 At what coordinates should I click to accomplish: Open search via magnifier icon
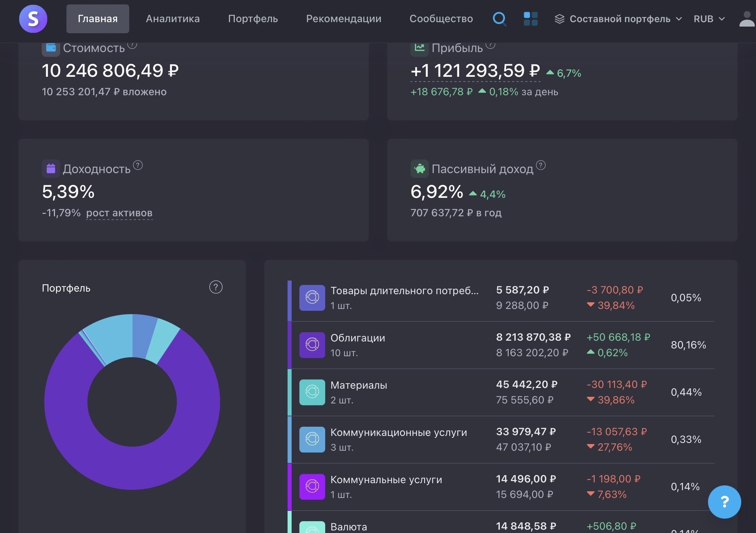pyautogui.click(x=499, y=19)
